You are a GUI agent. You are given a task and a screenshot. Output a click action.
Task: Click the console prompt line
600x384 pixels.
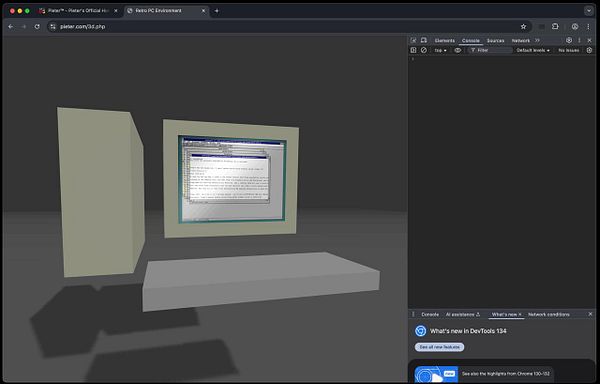click(502, 59)
